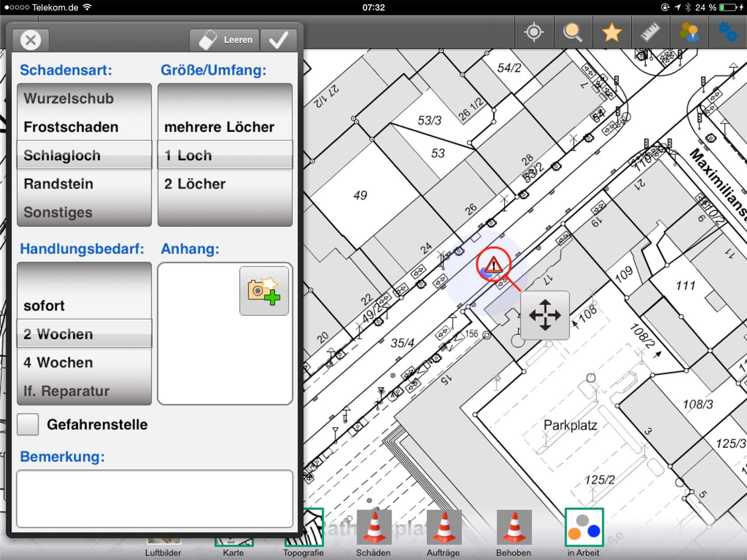This screenshot has height=560, width=747.
Task: Tap the GPS locate crosshair icon
Action: point(534,32)
